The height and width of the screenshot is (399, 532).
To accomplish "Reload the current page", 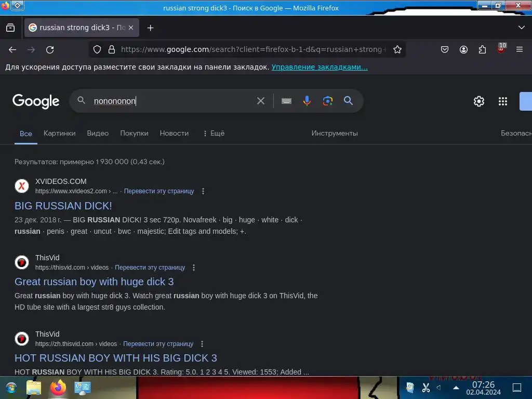I will [50, 49].
